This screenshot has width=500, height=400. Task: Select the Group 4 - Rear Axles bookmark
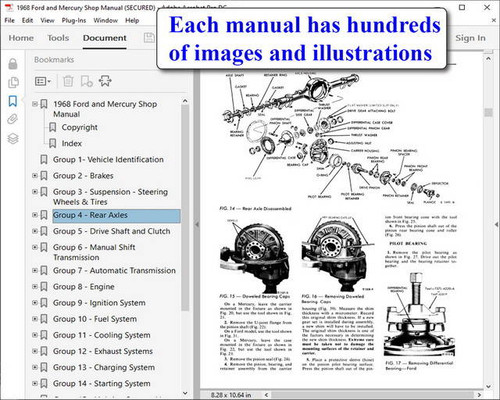[x=116, y=215]
